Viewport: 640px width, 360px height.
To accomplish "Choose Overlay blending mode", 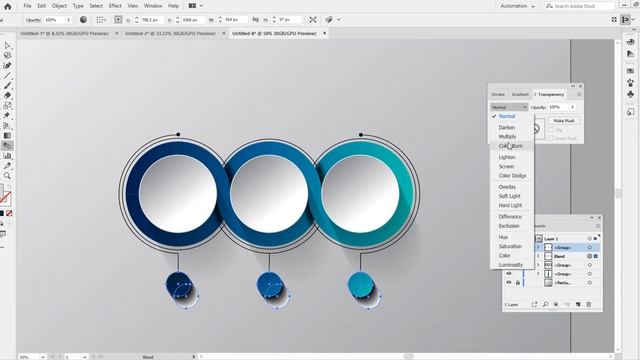I will click(x=507, y=187).
